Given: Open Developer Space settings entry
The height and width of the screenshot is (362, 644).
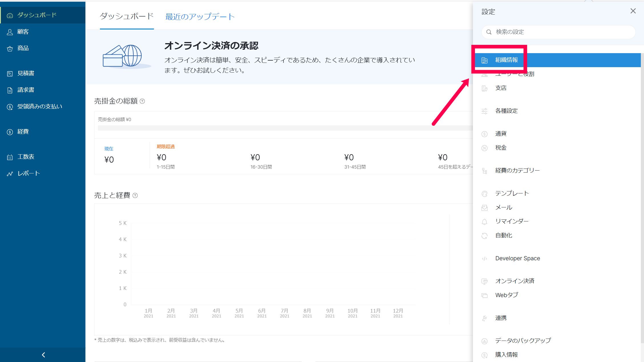Looking at the screenshot, I should pyautogui.click(x=517, y=258).
